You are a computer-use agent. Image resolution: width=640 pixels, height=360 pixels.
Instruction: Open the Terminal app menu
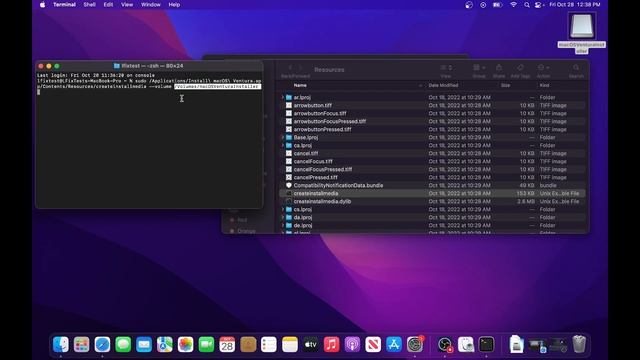(64, 5)
